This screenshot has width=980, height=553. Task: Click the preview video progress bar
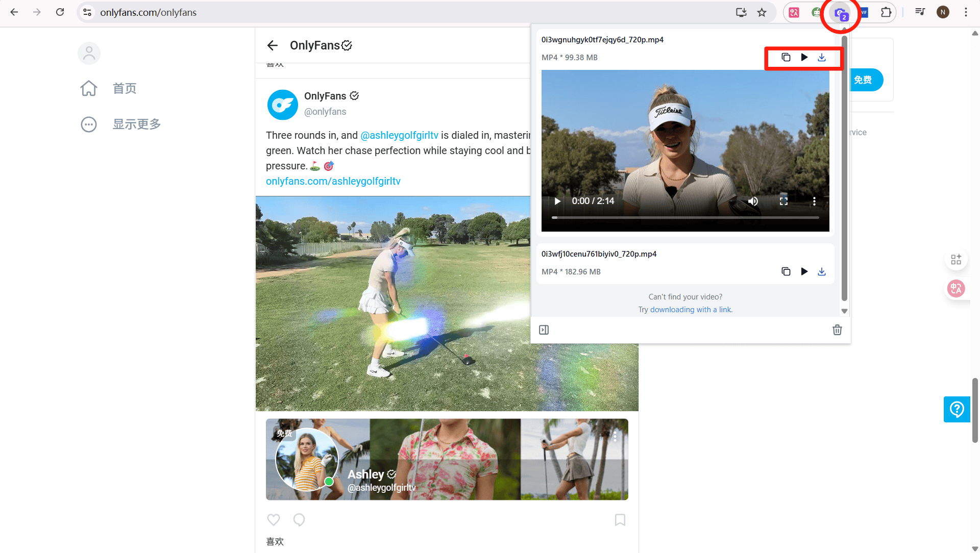click(x=685, y=218)
